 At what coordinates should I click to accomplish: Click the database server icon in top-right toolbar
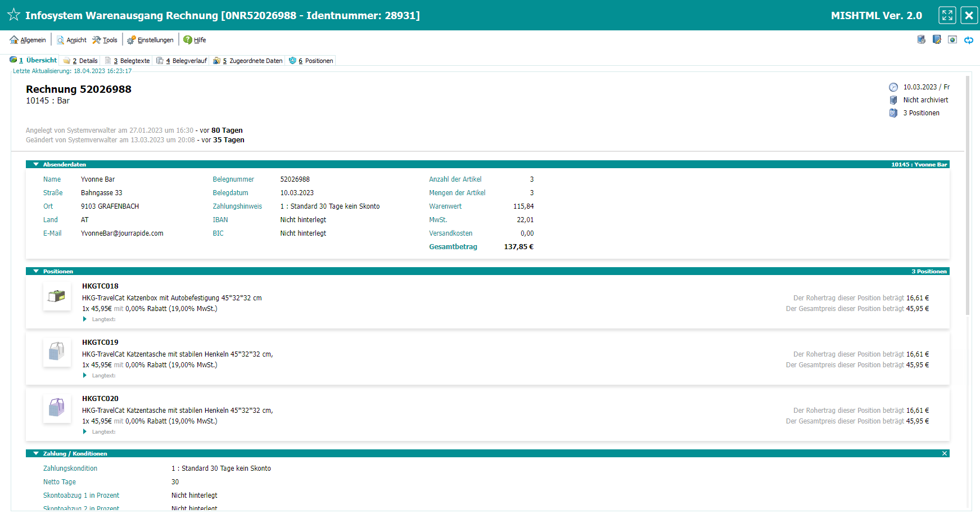[921, 40]
